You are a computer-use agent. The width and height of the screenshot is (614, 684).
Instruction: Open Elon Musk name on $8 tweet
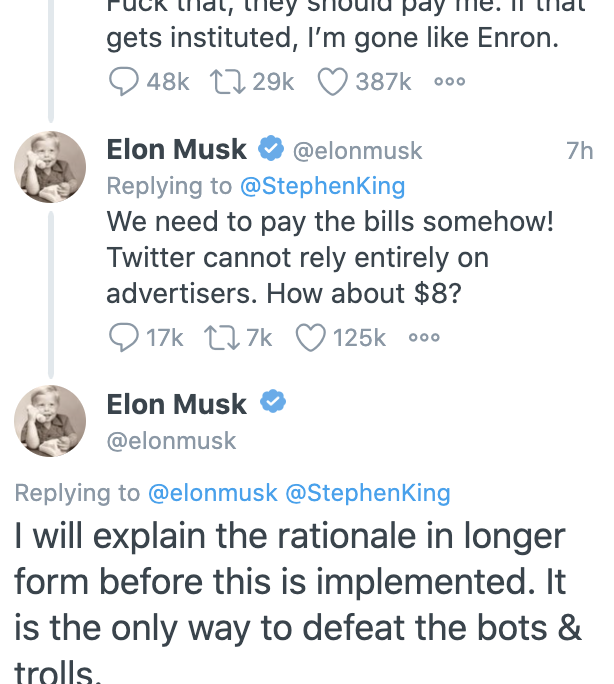(176, 150)
